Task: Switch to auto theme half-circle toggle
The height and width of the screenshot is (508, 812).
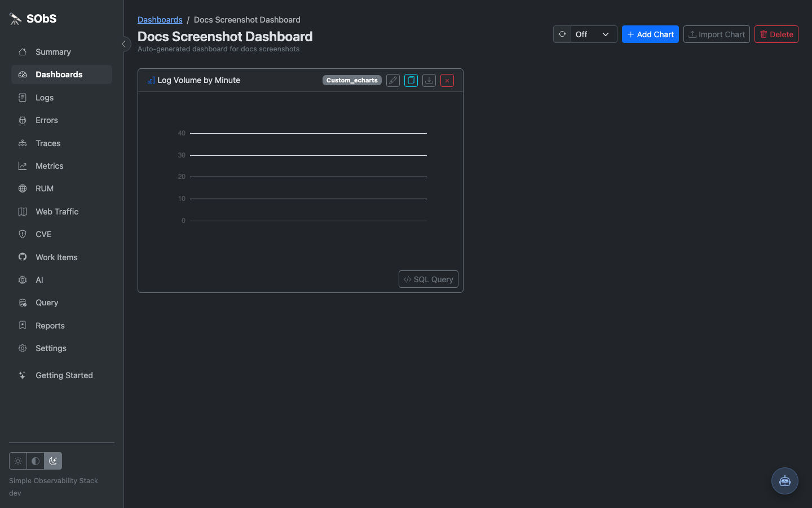Action: (x=36, y=461)
